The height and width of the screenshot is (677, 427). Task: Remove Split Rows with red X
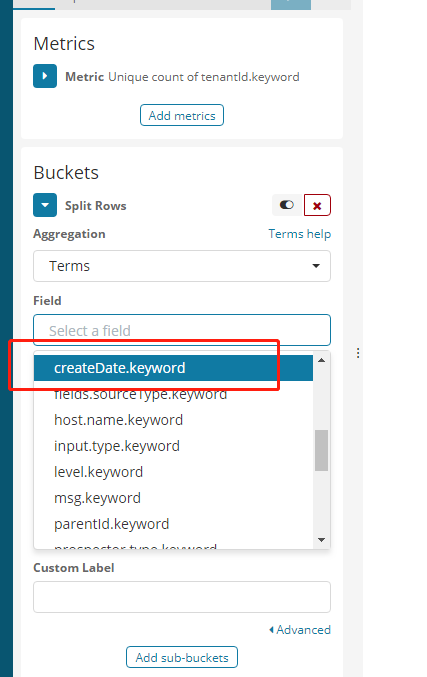tap(317, 205)
